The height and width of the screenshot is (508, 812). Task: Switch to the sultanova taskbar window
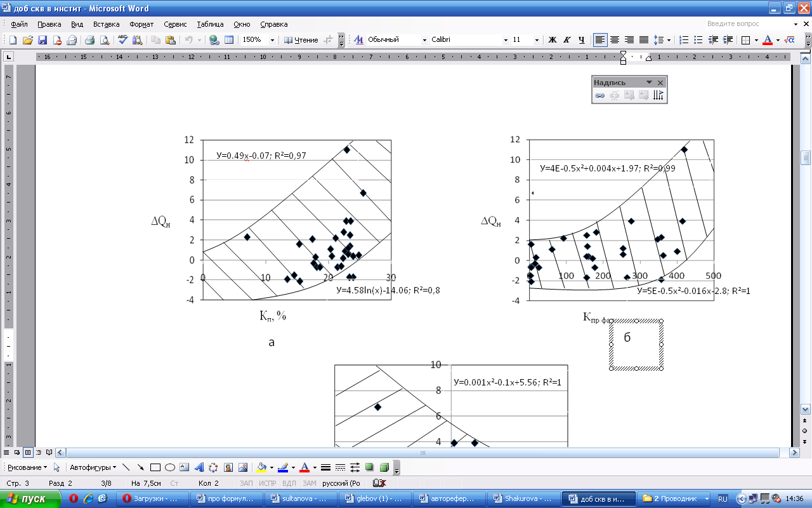click(x=302, y=498)
